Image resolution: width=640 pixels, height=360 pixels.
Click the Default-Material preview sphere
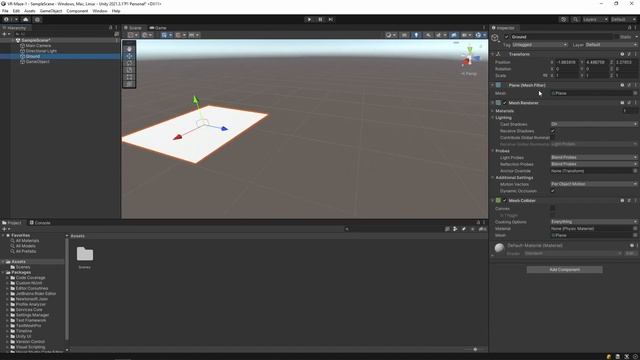(x=499, y=248)
